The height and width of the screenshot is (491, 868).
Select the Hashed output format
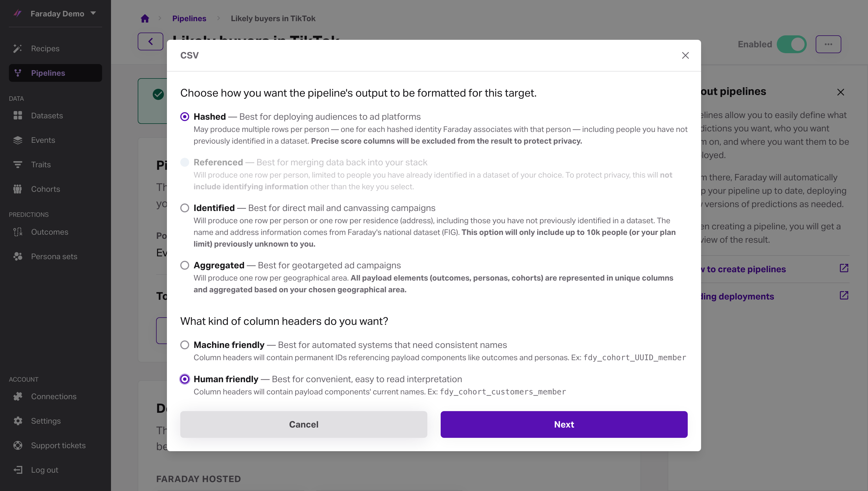click(185, 117)
